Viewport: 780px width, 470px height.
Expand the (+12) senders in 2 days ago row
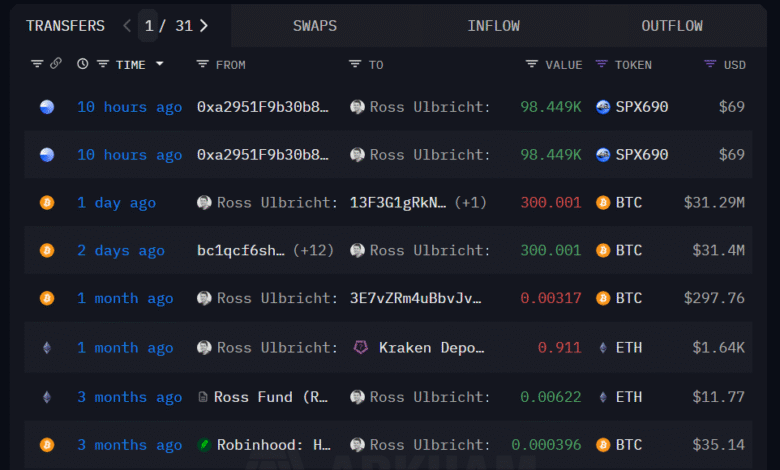coord(313,250)
